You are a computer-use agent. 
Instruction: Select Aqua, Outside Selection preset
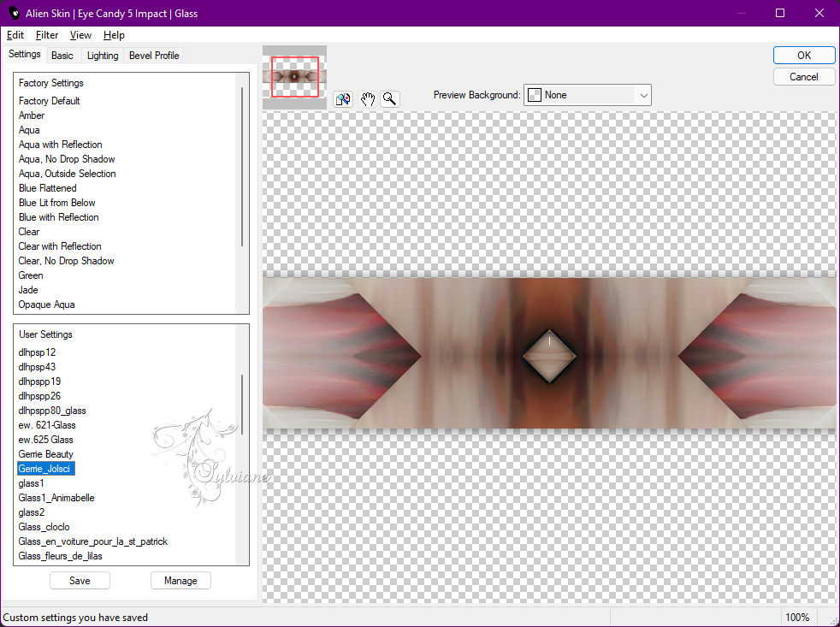67,174
